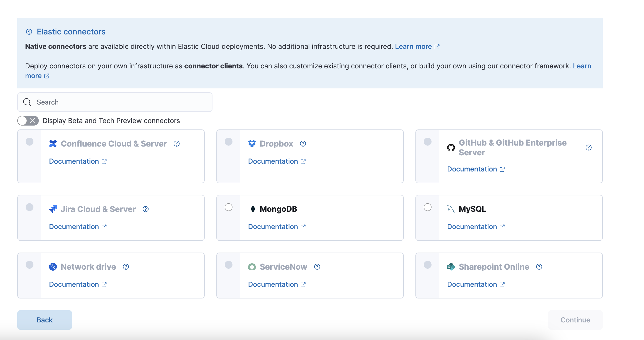644x340 pixels.
Task: Click the MySQL dolphin icon
Action: 451,209
